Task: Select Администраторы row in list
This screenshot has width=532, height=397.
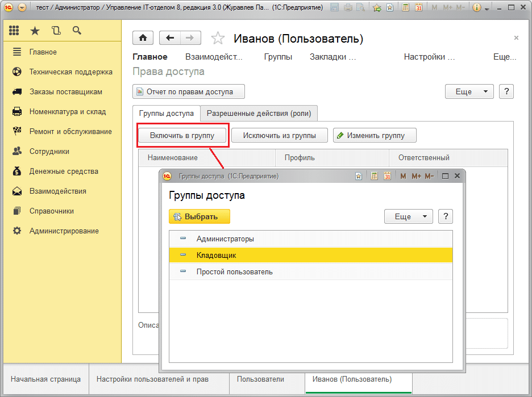Action: point(311,239)
